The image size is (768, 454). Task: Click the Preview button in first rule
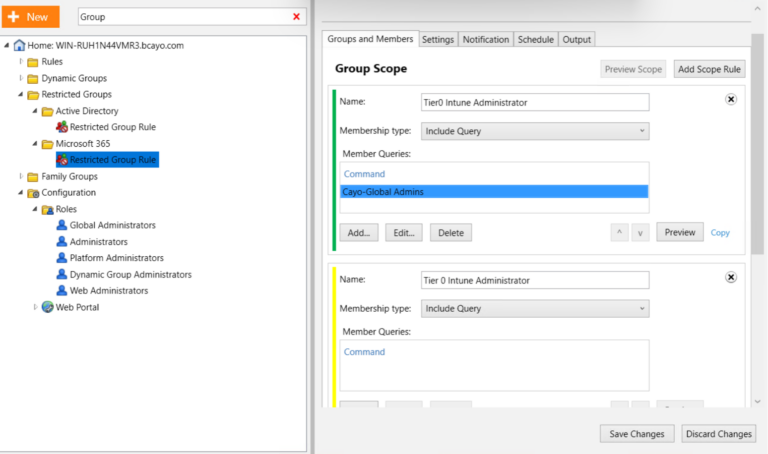pyautogui.click(x=680, y=232)
